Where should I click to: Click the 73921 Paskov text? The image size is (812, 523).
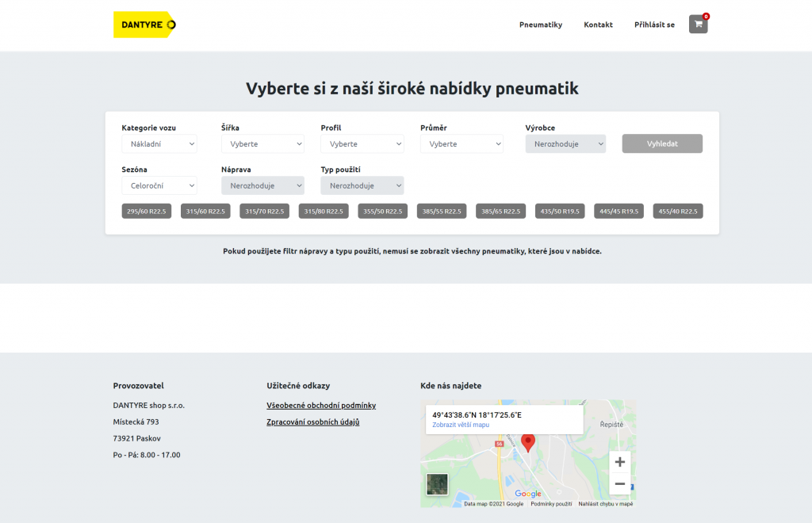coord(136,439)
